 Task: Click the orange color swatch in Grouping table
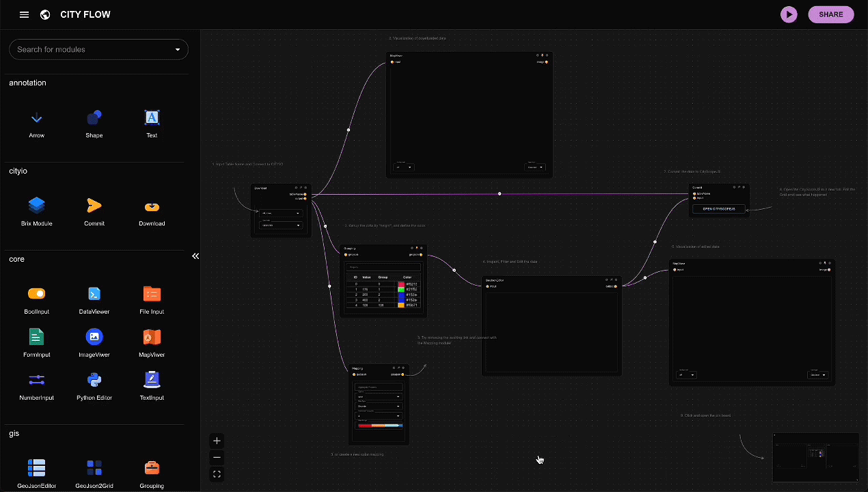click(401, 305)
